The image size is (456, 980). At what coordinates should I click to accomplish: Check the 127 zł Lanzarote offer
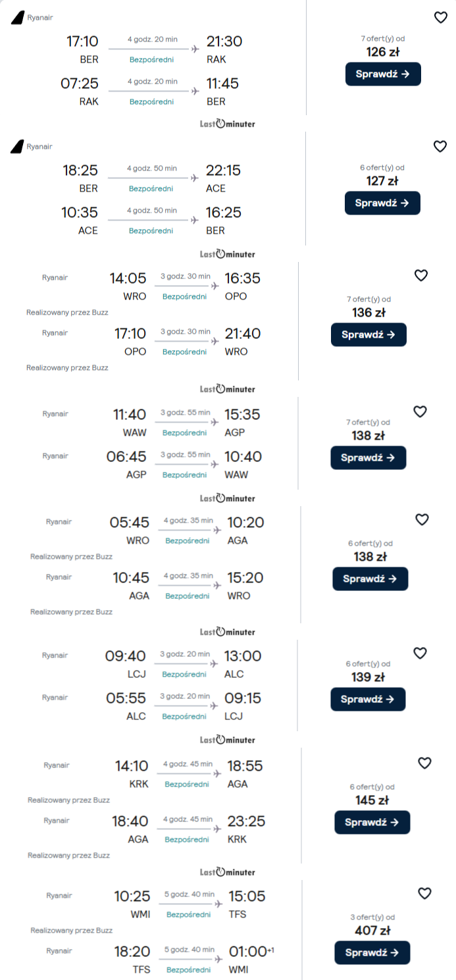(382, 203)
